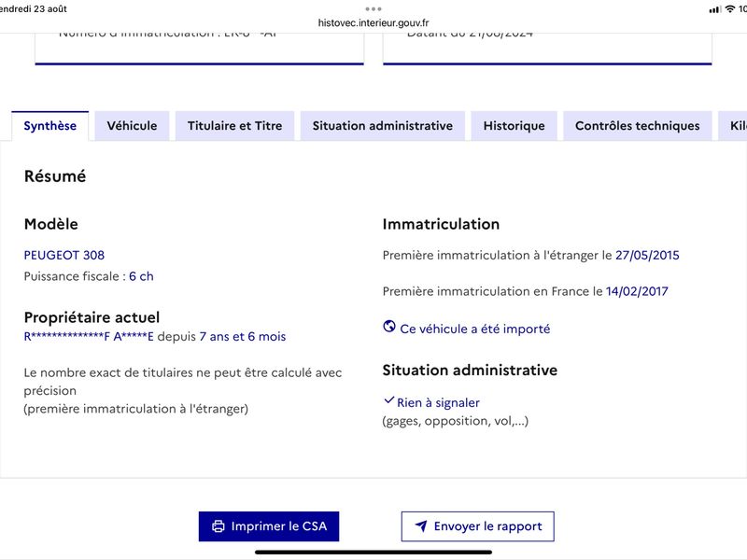Click the Imprimer le CSA button
Image resolution: width=747 pixels, height=560 pixels.
pyautogui.click(x=269, y=526)
